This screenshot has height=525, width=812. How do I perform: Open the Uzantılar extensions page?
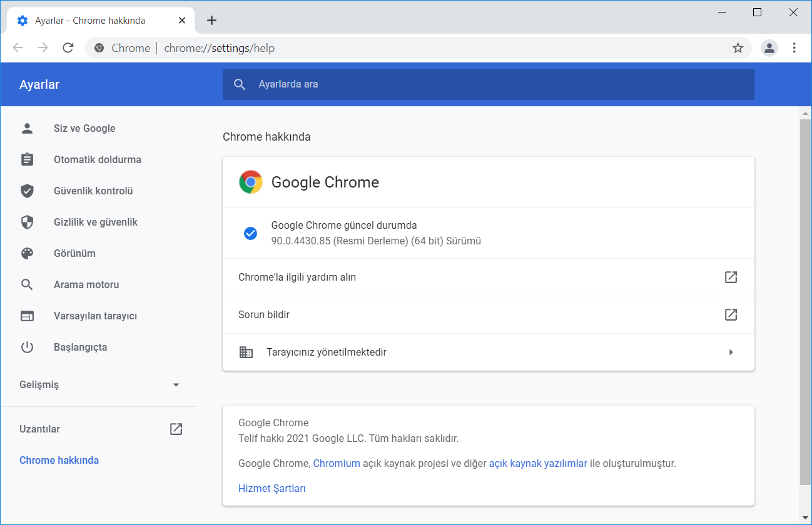click(39, 429)
